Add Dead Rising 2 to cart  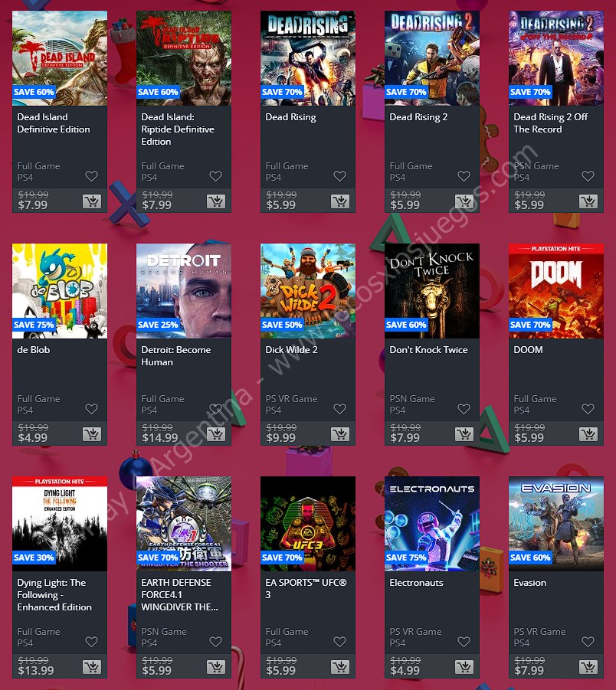point(464,201)
